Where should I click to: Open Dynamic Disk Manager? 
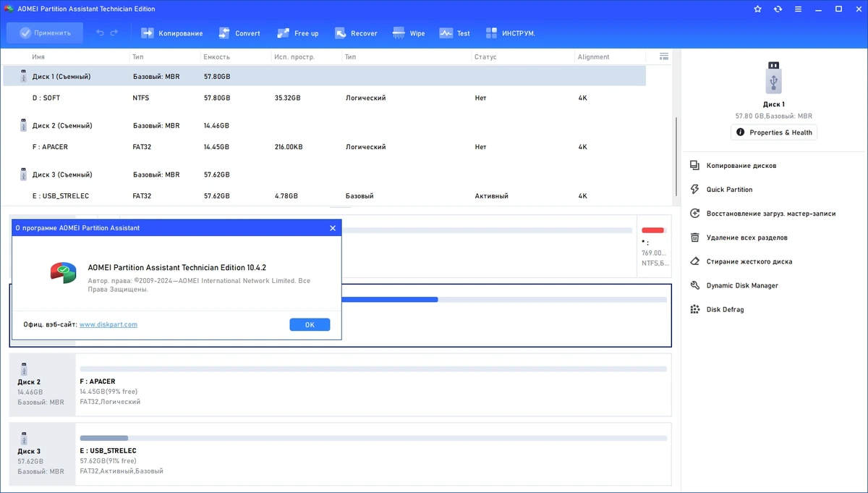click(x=742, y=285)
